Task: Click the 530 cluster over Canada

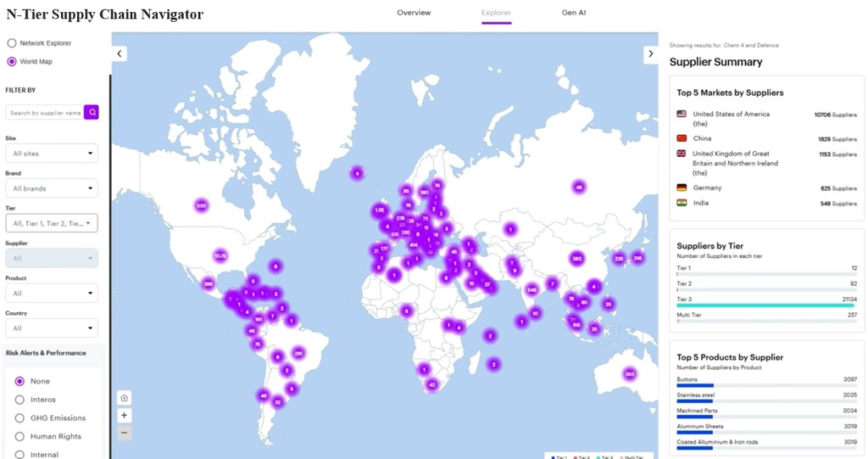Action: pyautogui.click(x=202, y=205)
